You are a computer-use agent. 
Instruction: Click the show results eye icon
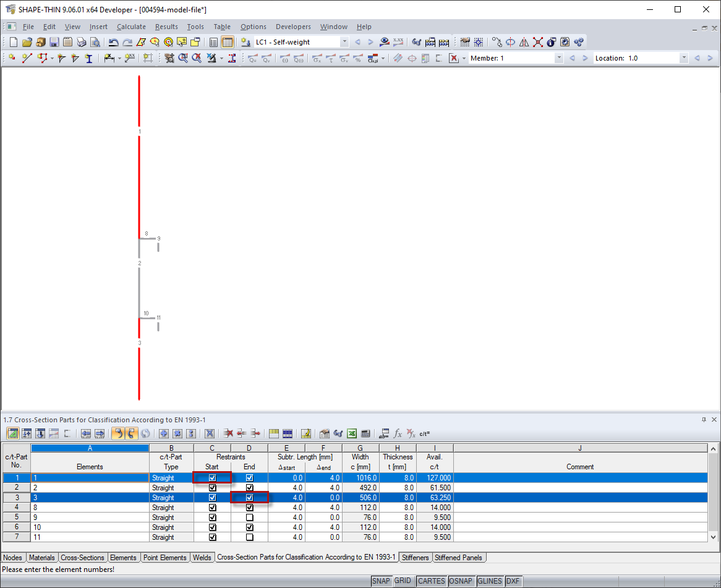click(385, 42)
